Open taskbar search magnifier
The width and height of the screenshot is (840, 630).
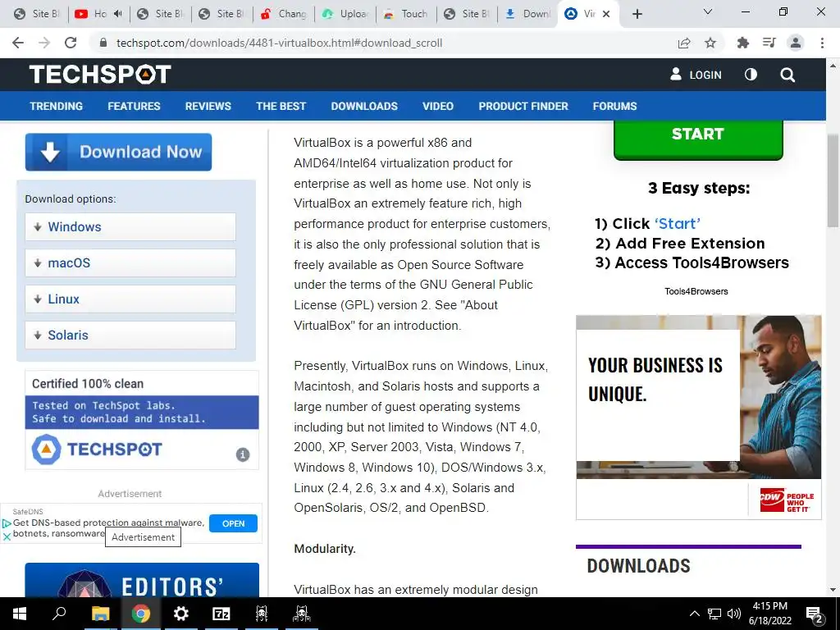click(x=59, y=614)
